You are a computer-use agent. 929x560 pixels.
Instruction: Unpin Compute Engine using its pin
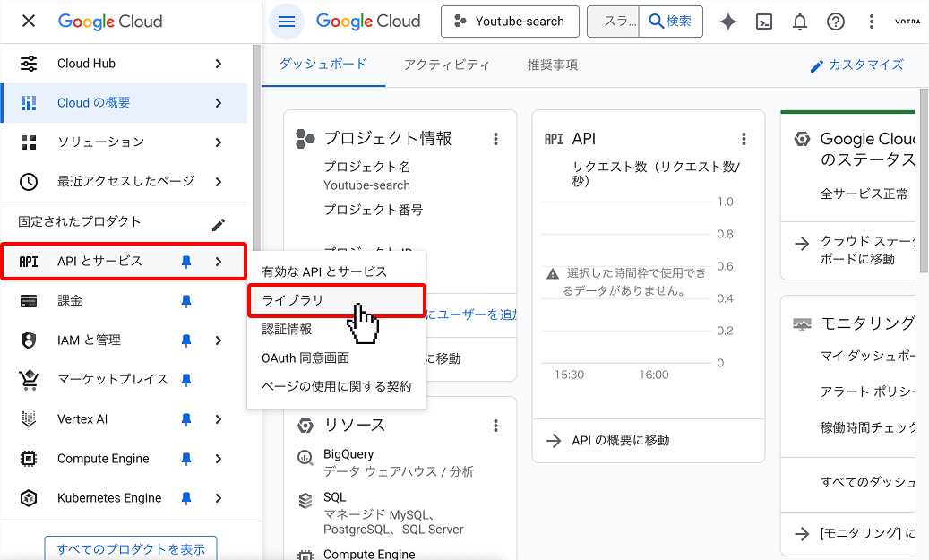tap(186, 460)
